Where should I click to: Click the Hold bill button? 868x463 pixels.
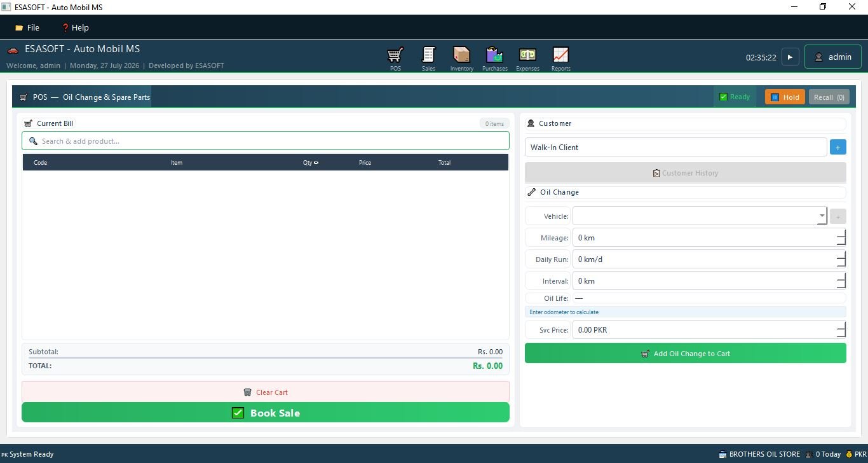pos(785,97)
